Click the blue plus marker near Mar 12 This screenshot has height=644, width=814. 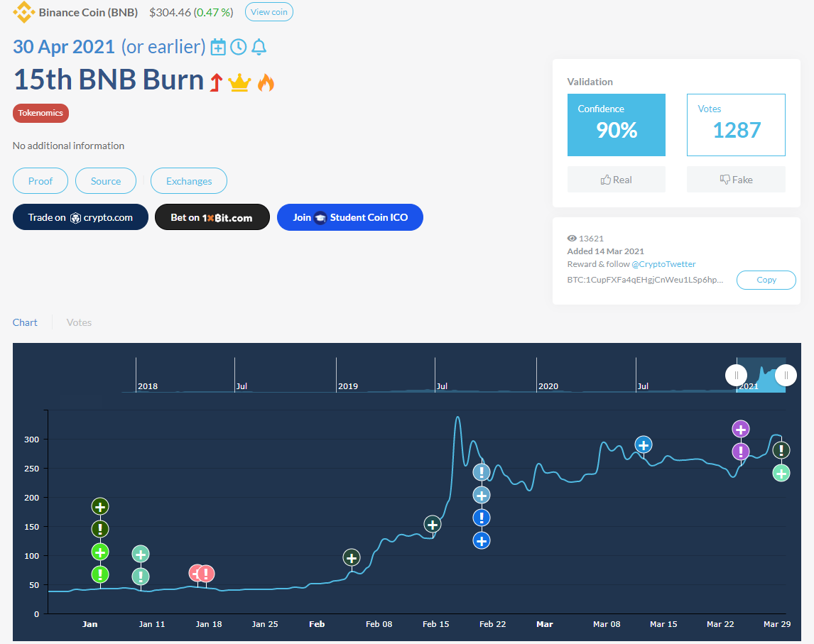[644, 445]
